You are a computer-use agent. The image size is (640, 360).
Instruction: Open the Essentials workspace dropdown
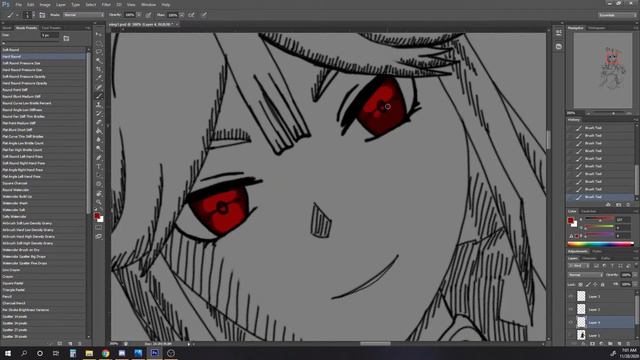pos(617,15)
